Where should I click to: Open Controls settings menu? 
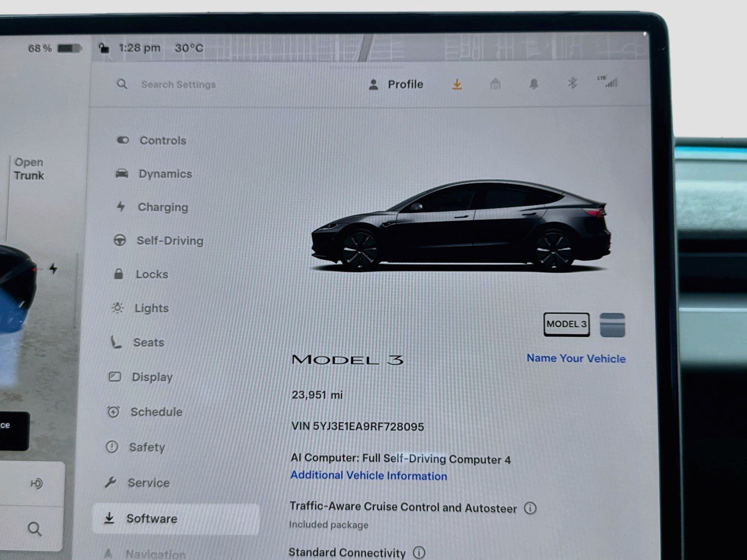pyautogui.click(x=151, y=140)
